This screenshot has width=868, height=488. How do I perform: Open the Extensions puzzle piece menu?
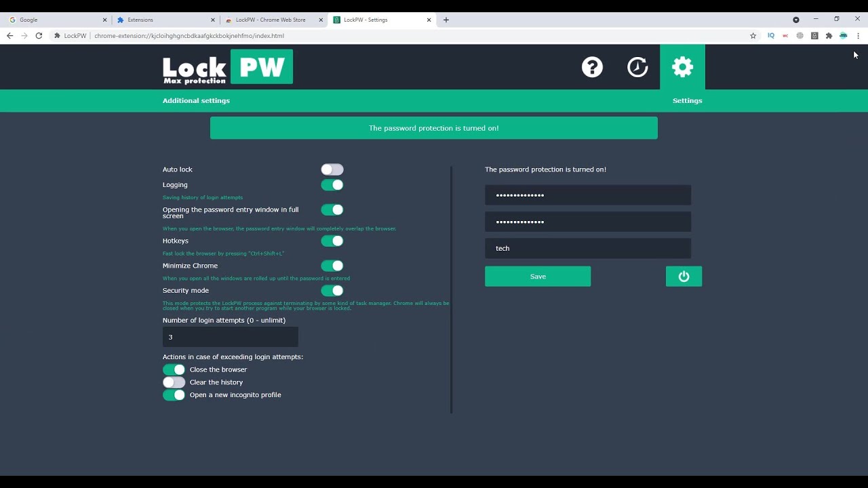829,36
